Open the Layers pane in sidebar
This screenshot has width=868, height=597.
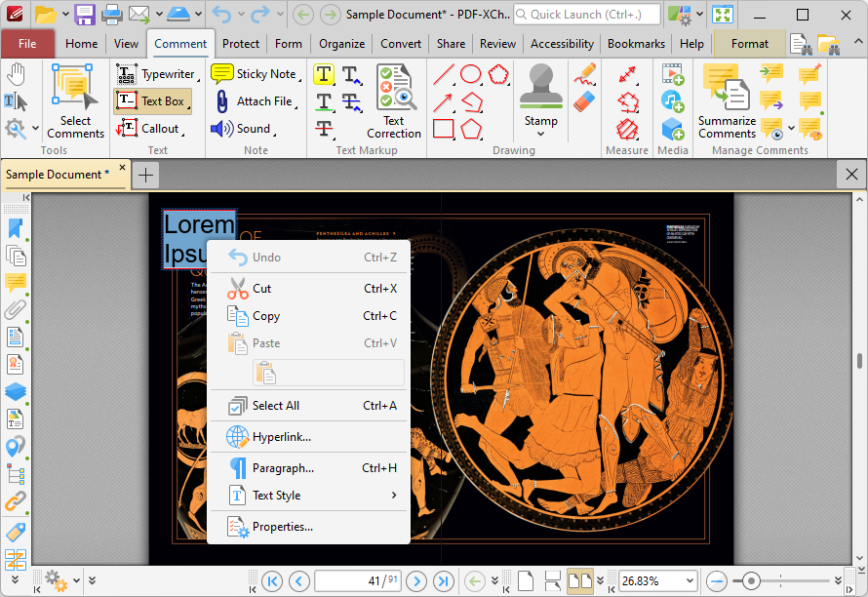(x=16, y=391)
